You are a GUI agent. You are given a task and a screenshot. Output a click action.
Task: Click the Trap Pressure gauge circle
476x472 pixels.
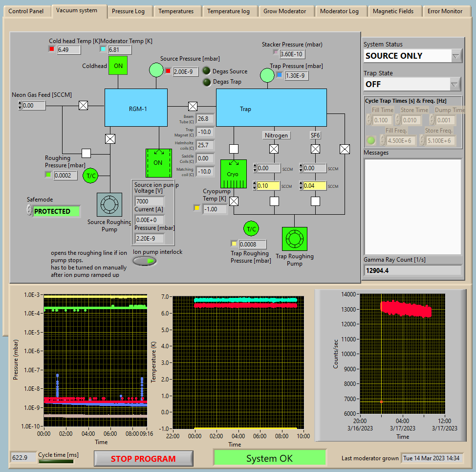[267, 75]
